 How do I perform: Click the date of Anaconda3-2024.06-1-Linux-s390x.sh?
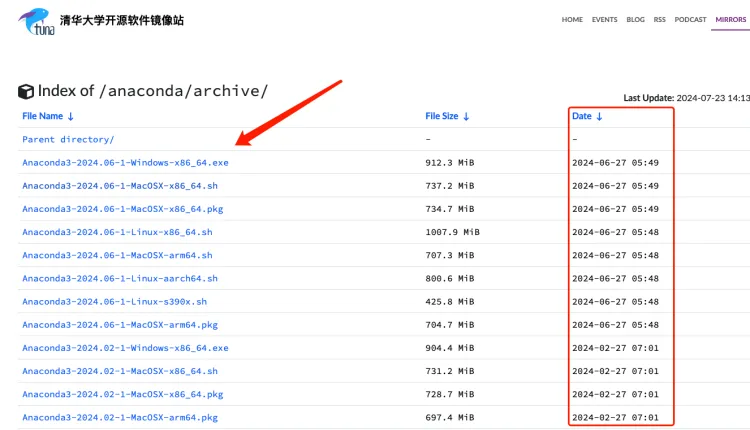click(x=615, y=302)
